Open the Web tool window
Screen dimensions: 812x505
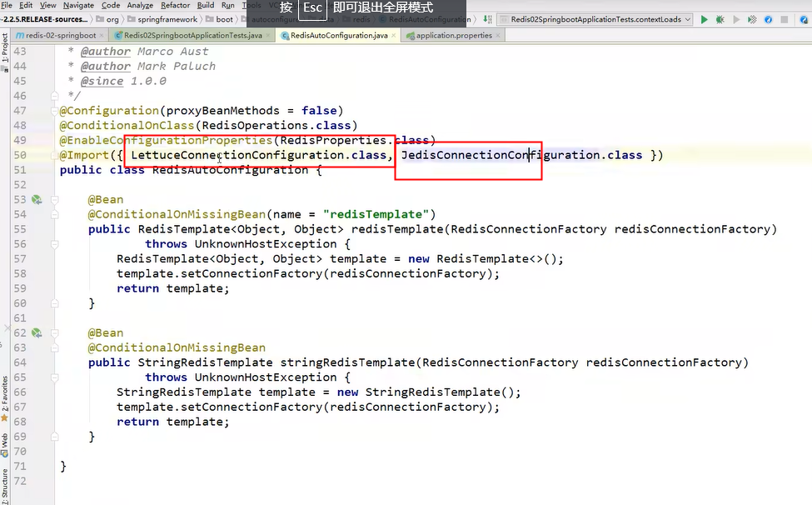5,444
